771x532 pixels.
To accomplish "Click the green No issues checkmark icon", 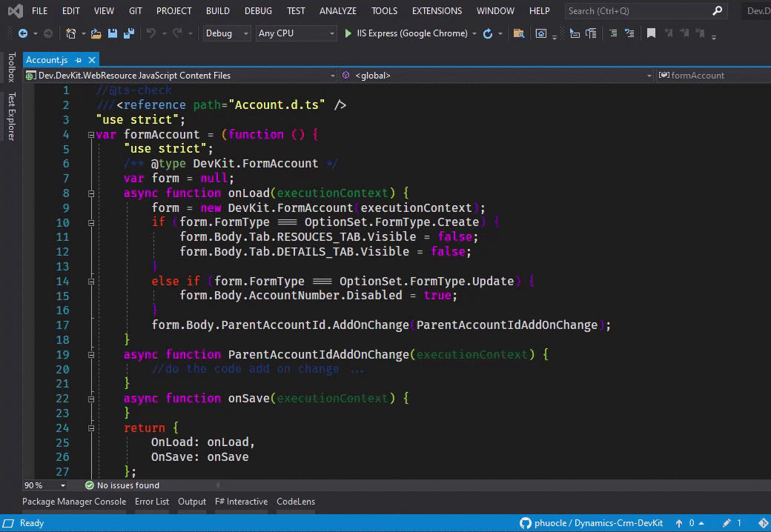I will (x=90, y=485).
